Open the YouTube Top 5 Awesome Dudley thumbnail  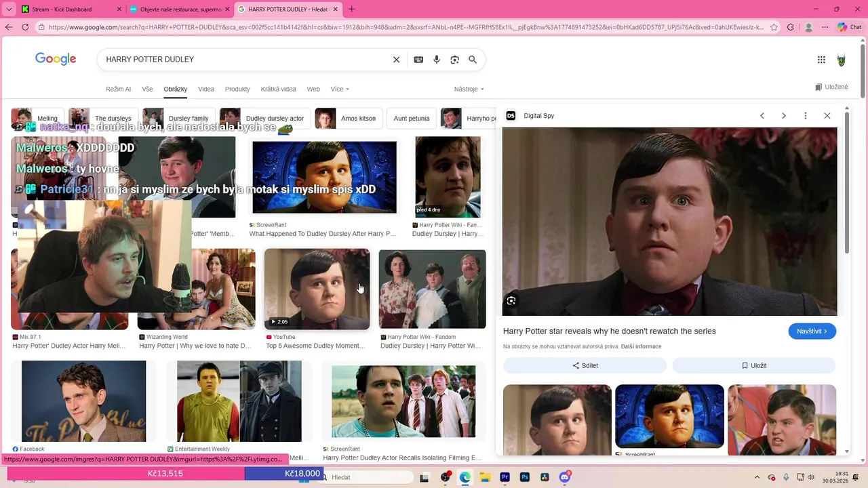[317, 289]
